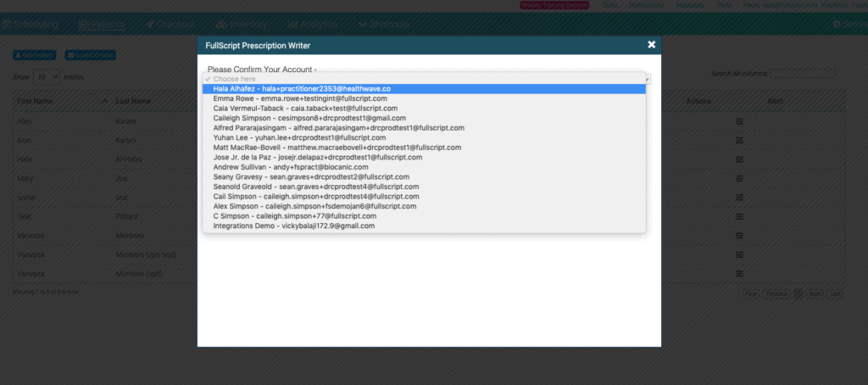Open the Settings gear icon

[x=837, y=25]
